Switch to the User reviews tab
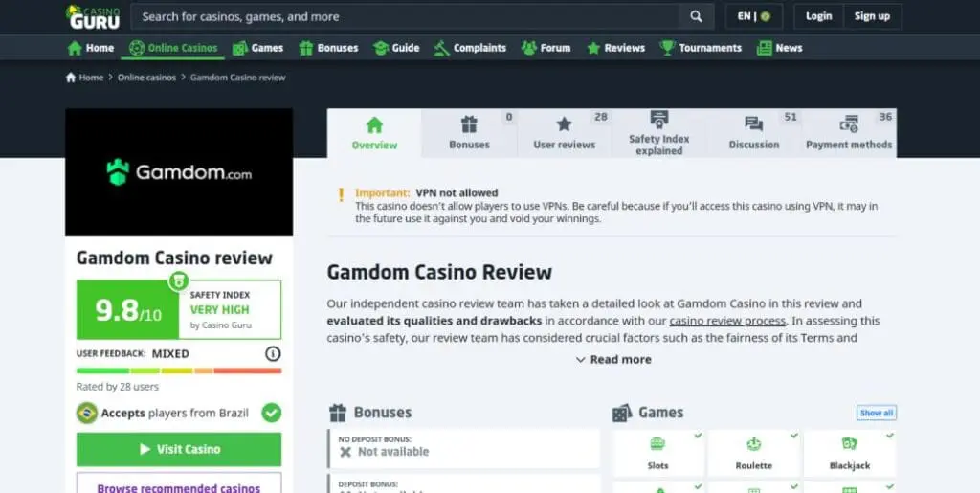This screenshot has width=980, height=493. (564, 133)
